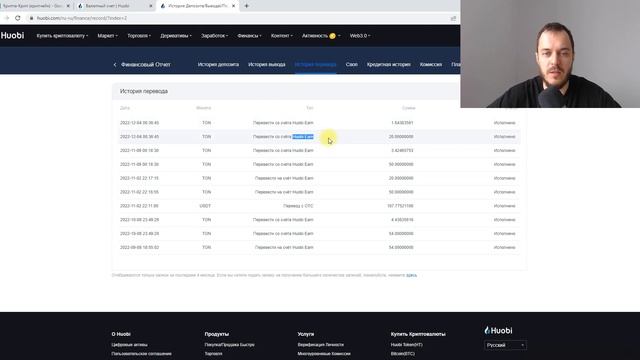Click the padlock icon in address bar
Viewport: 640px width, 360px height.
point(31,18)
